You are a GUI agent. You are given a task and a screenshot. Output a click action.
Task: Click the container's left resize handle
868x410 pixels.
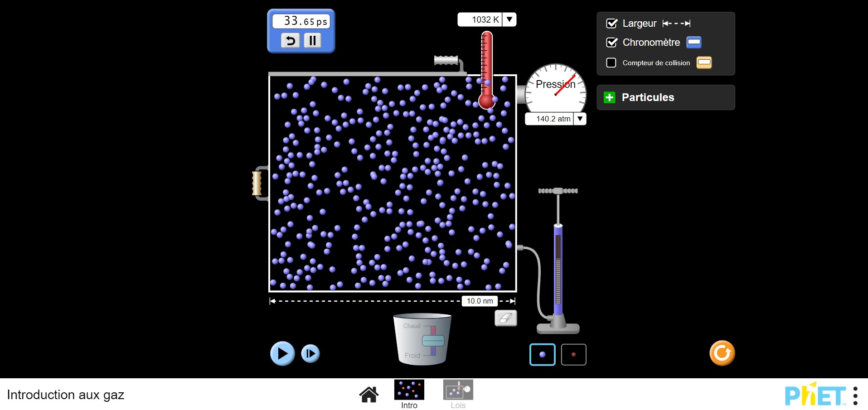point(257,183)
